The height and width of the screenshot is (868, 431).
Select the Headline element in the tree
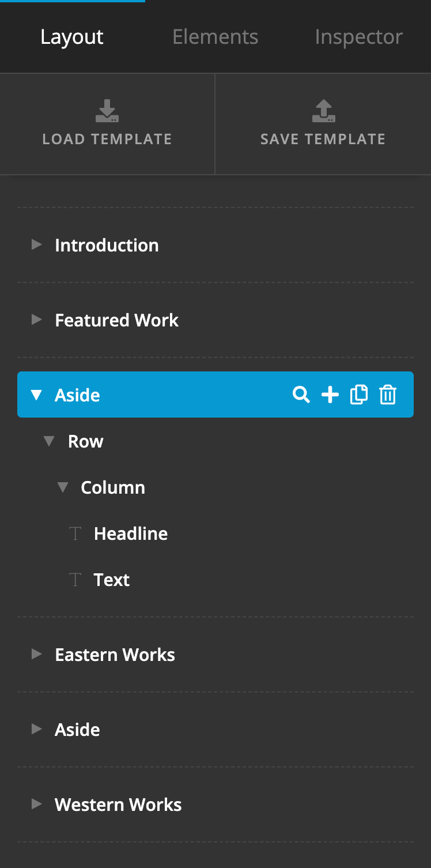[130, 533]
